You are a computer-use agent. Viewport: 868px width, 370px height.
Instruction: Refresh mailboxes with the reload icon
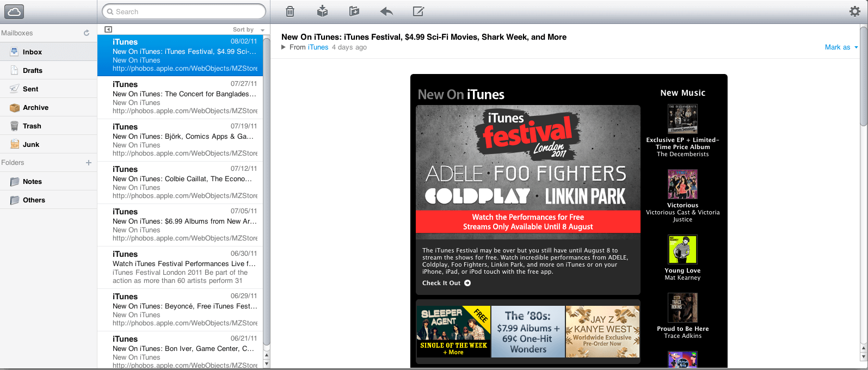pos(87,33)
